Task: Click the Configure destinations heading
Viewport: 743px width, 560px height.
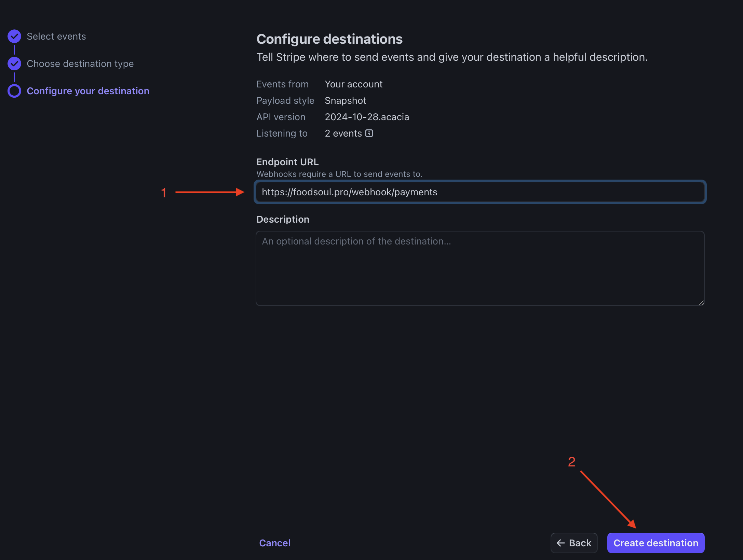Action: click(329, 39)
